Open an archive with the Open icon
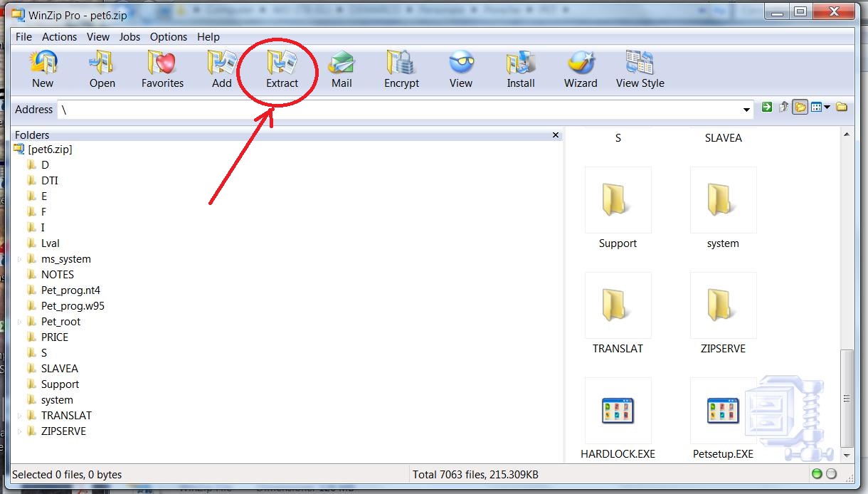868x494 pixels. [x=102, y=63]
